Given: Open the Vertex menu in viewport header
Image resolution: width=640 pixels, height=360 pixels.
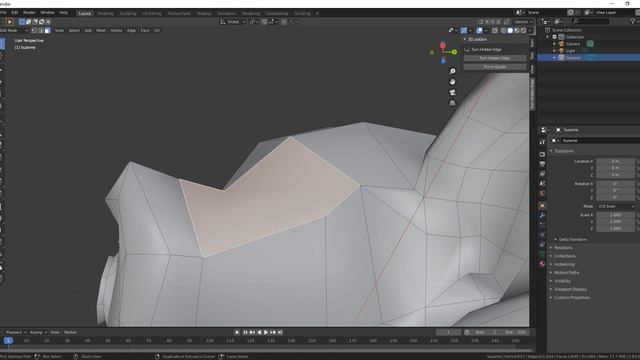Looking at the screenshot, I should click(116, 31).
